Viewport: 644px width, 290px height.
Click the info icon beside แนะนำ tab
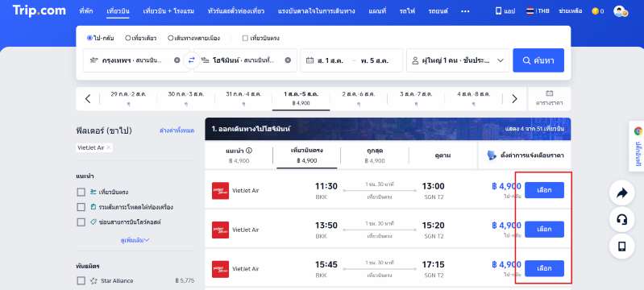coord(249,151)
